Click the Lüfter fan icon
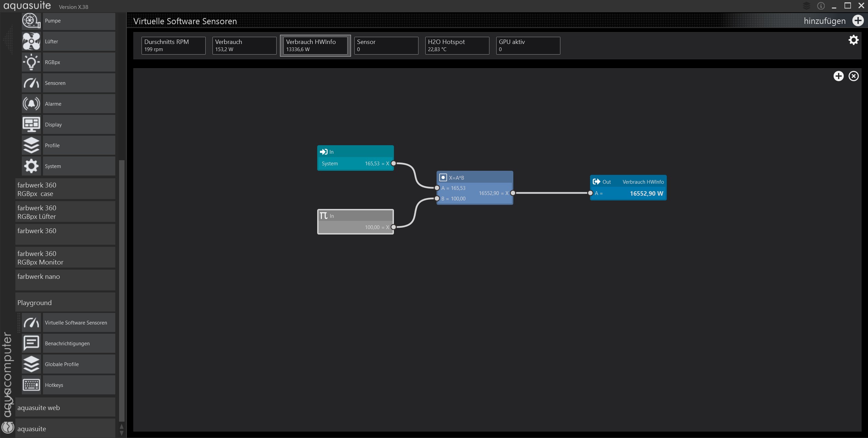Image resolution: width=868 pixels, height=438 pixels. tap(31, 42)
